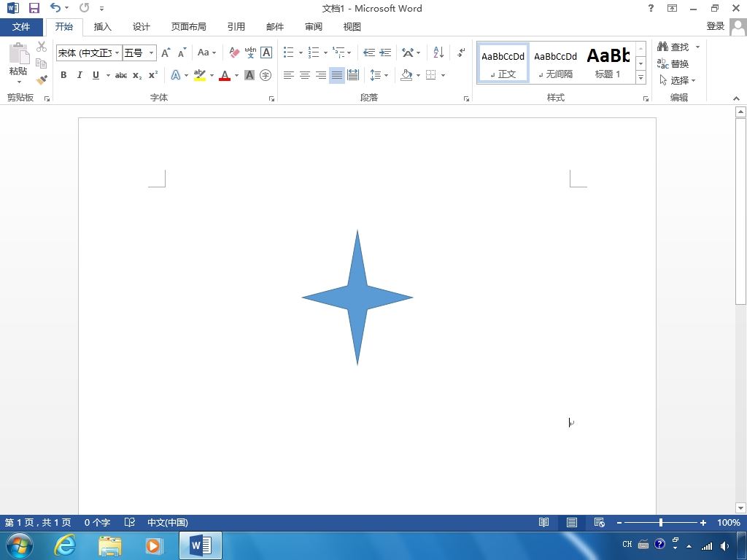Image resolution: width=747 pixels, height=560 pixels.
Task: Open the change case Aa dropdown
Action: 206,52
